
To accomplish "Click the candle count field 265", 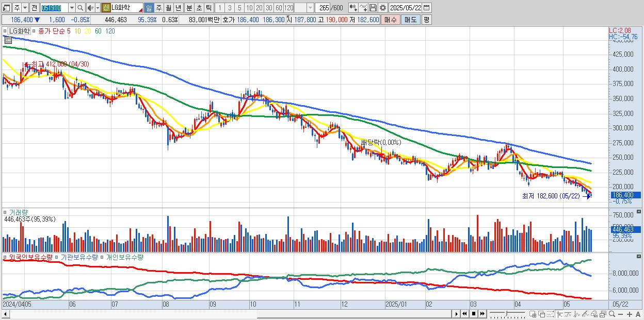I will [x=323, y=8].
